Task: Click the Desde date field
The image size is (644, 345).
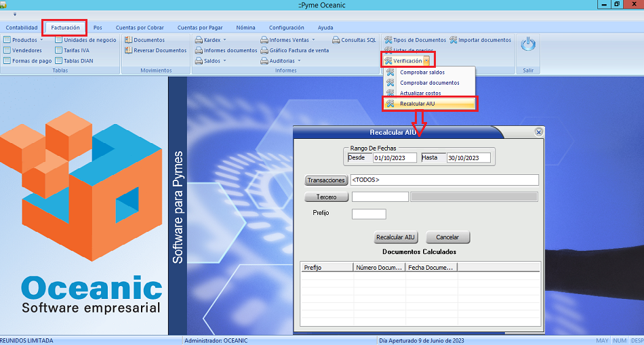Action: 395,158
